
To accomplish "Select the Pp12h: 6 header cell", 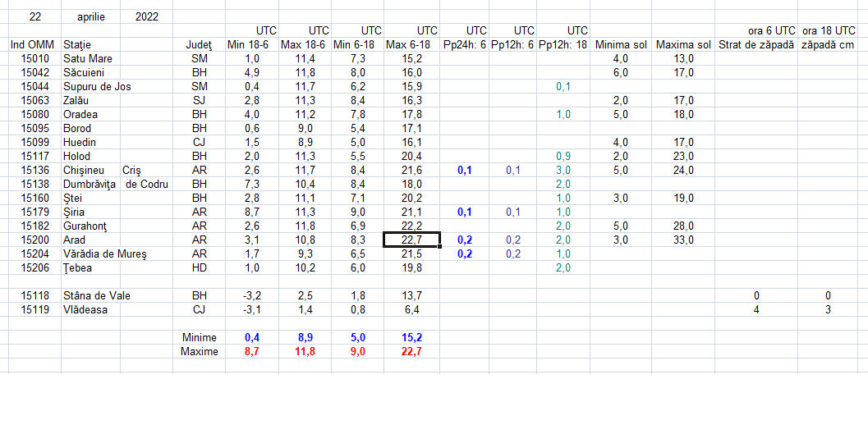I will click(x=512, y=45).
